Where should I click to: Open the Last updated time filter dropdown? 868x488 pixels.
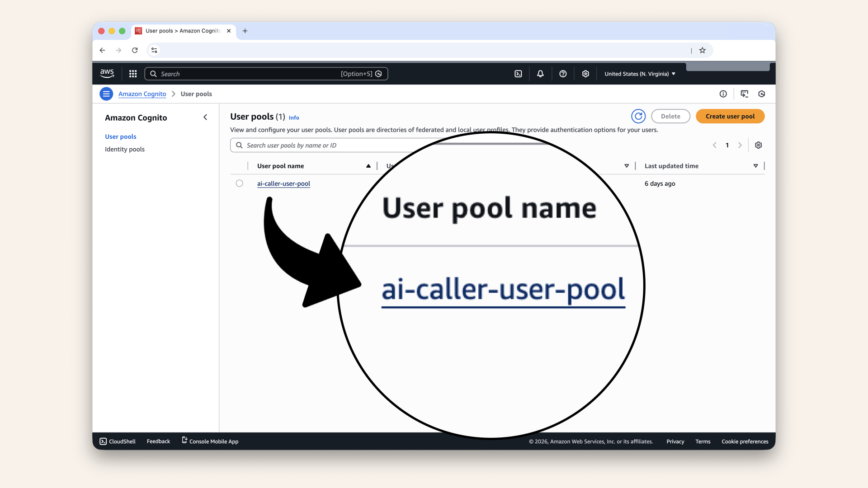(755, 165)
